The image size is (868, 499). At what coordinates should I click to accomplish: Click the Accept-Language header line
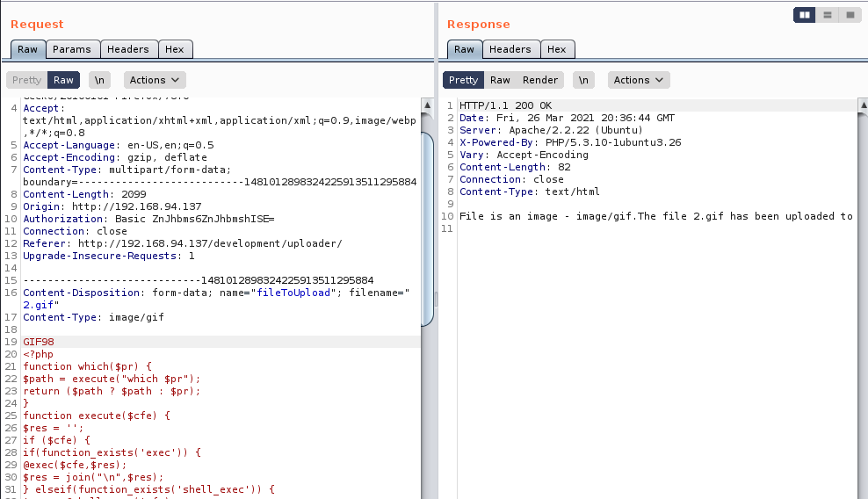coord(118,145)
